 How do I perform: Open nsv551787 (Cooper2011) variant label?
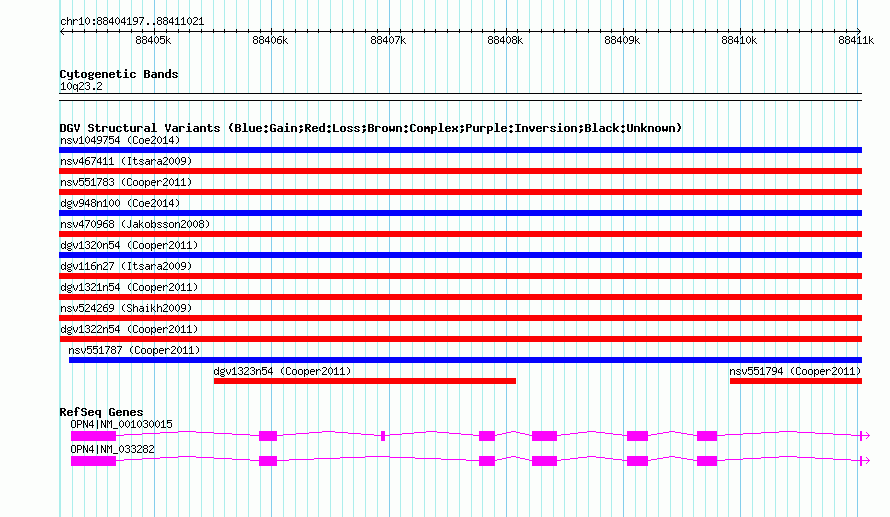pos(134,350)
